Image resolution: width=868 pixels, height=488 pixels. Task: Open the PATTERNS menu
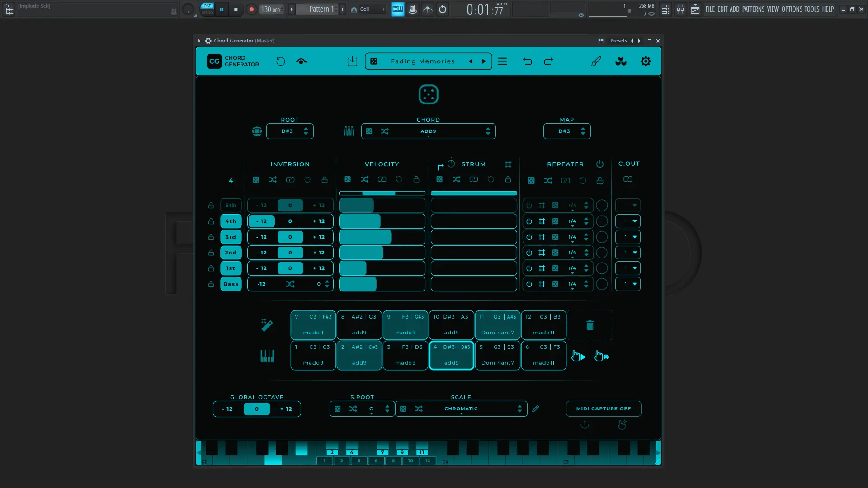pos(753,9)
